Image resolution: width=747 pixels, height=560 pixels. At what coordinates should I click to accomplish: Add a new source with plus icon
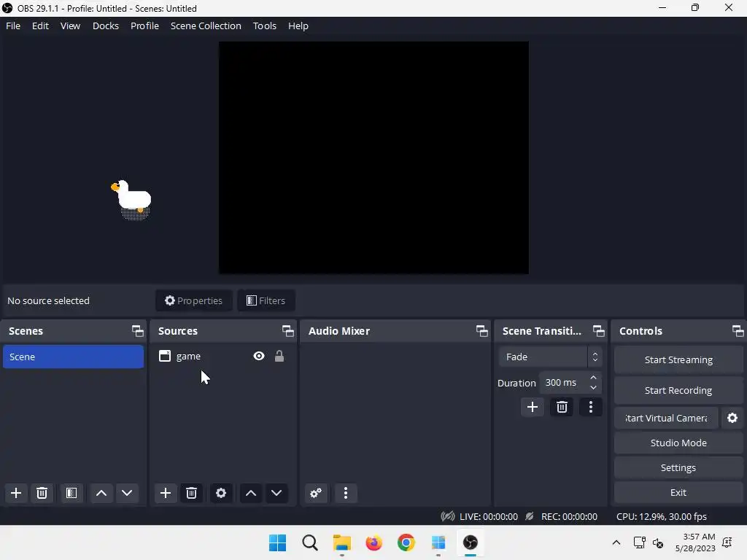[166, 493]
